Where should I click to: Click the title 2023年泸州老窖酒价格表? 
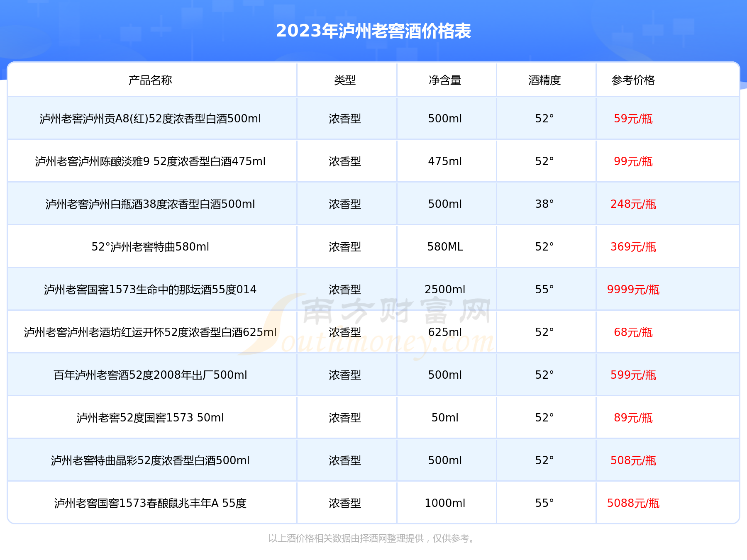(x=373, y=31)
